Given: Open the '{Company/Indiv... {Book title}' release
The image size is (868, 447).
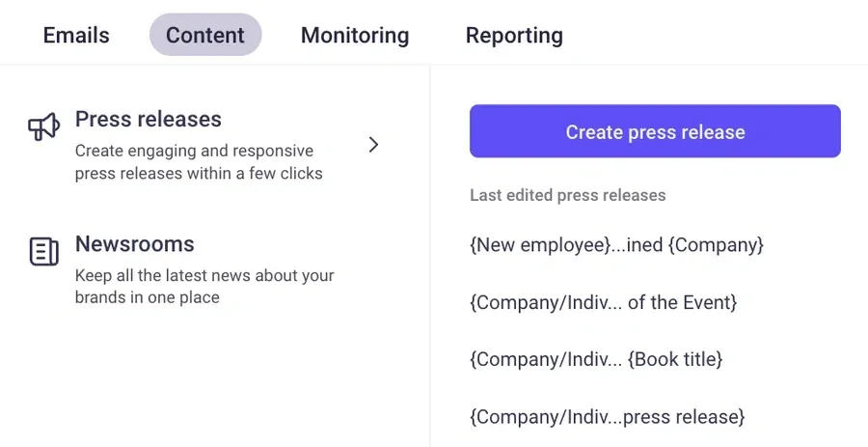Looking at the screenshot, I should click(596, 359).
